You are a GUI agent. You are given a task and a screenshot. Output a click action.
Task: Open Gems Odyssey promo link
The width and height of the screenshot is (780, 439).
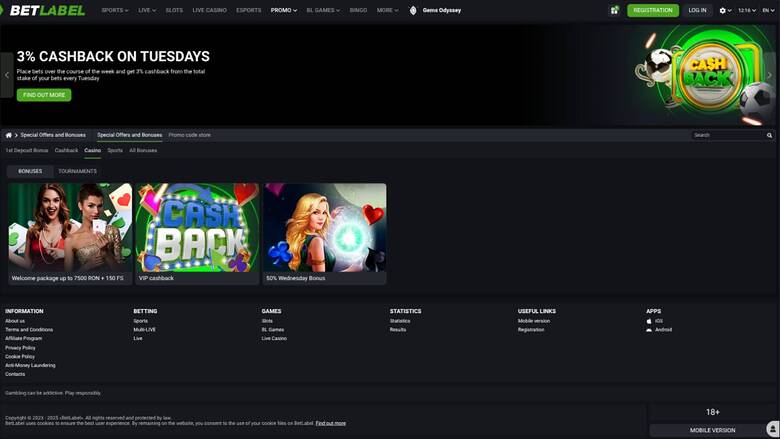[442, 10]
